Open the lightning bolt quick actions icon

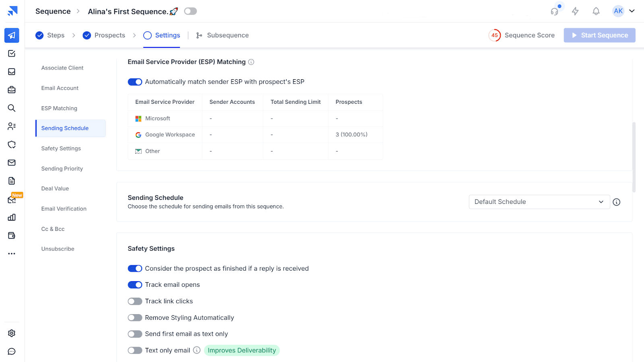[575, 11]
